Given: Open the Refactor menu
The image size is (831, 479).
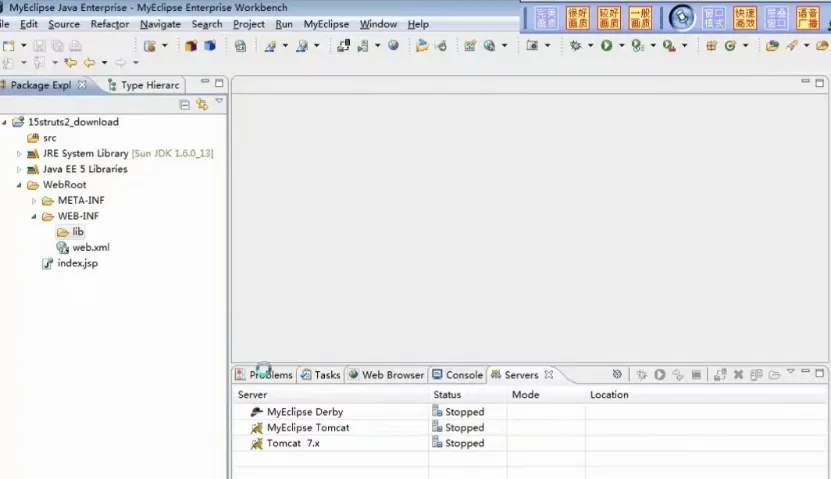Looking at the screenshot, I should pyautogui.click(x=110, y=24).
